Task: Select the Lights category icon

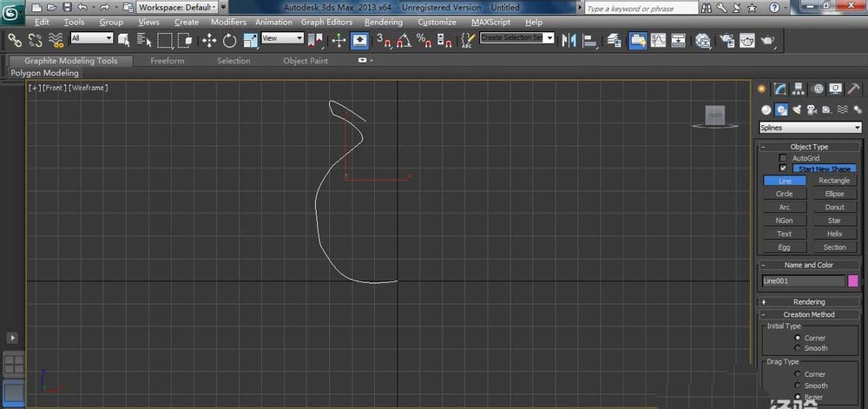Action: 797,109
